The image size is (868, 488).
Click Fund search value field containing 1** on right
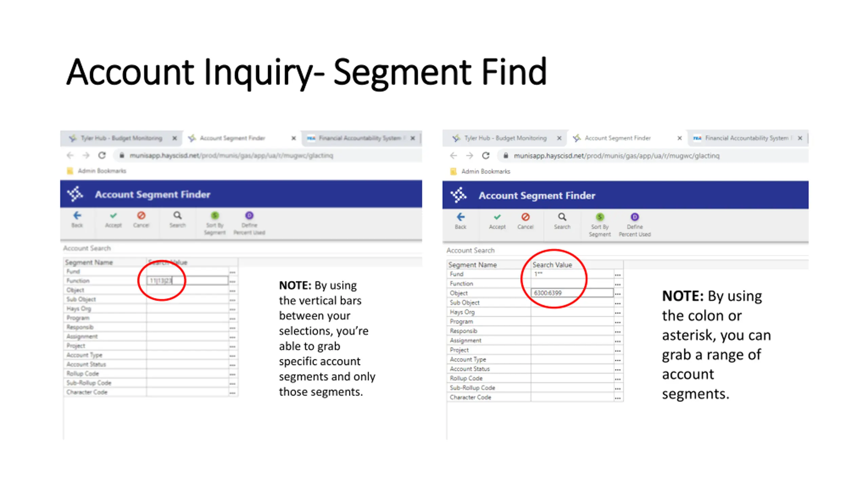click(x=572, y=274)
